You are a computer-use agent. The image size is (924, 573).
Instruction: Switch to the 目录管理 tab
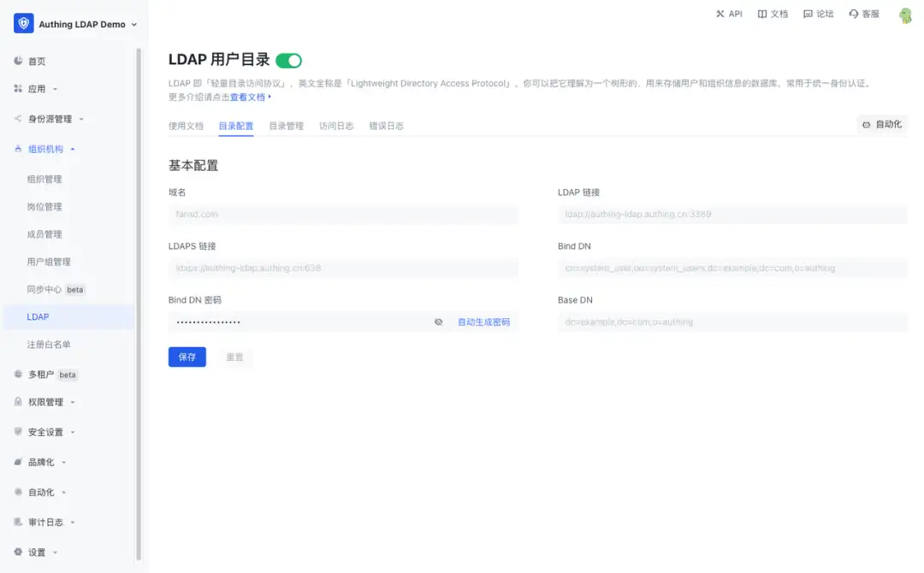(x=287, y=126)
